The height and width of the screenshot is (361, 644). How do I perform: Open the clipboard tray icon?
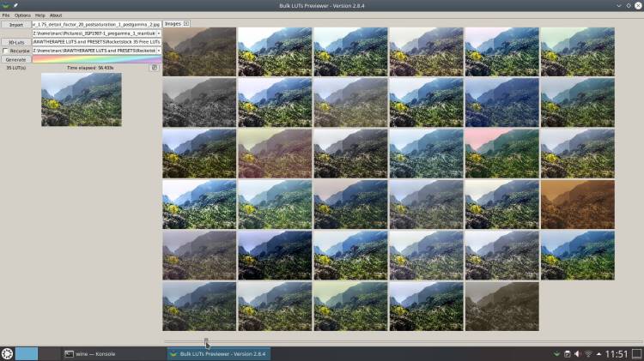click(568, 353)
